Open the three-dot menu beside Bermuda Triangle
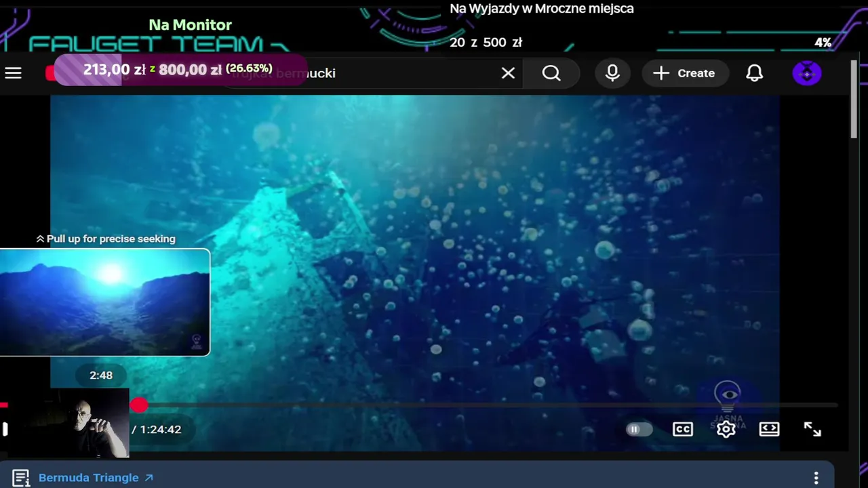 pos(816,478)
